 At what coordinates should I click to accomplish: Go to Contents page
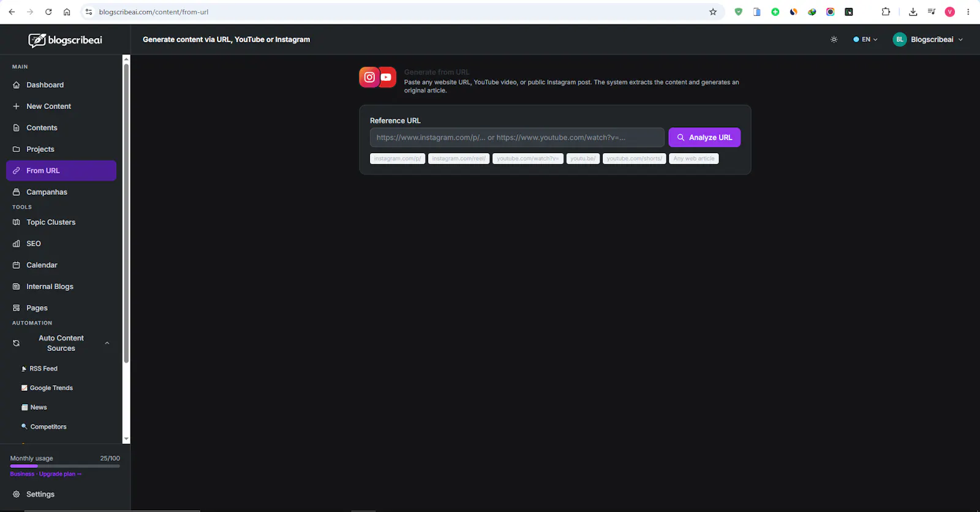61,128
